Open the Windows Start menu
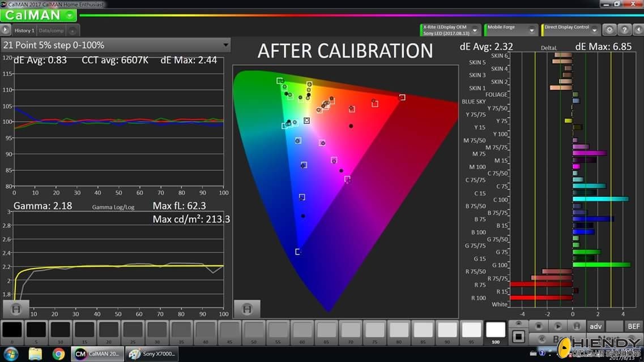 coord(11,354)
